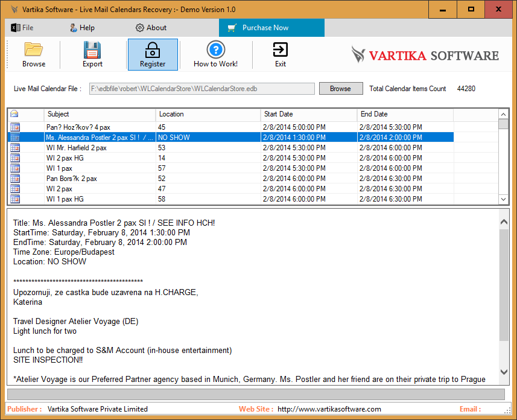Click the Register padlock icon
Screen dimensions: 517x420
coord(153,50)
